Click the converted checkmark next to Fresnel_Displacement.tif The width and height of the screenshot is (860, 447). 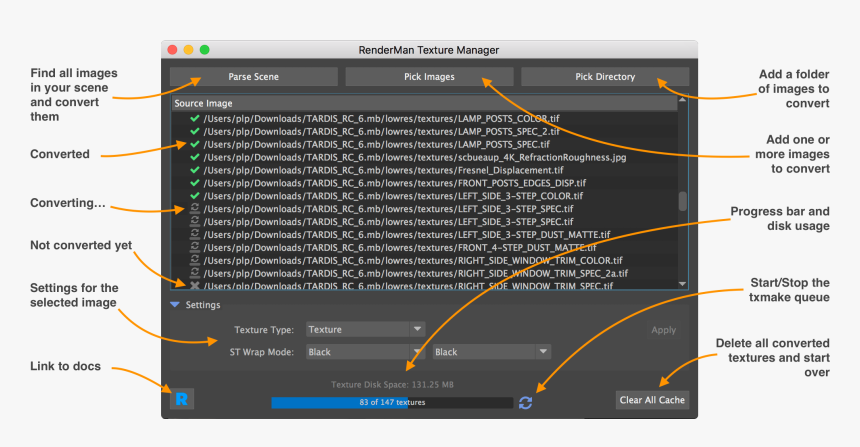click(195, 170)
